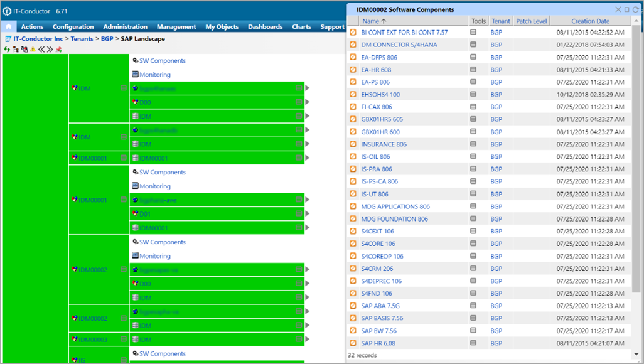Click the double left chevron collapse icon

41,49
